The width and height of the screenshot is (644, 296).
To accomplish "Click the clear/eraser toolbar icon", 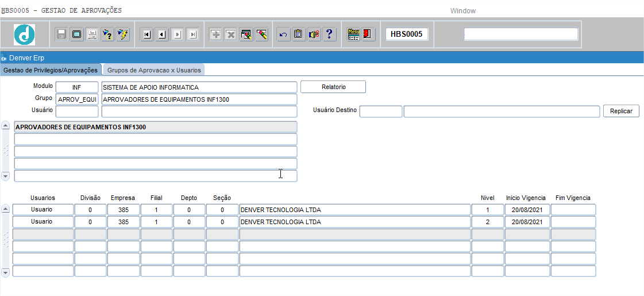I will coord(261,34).
